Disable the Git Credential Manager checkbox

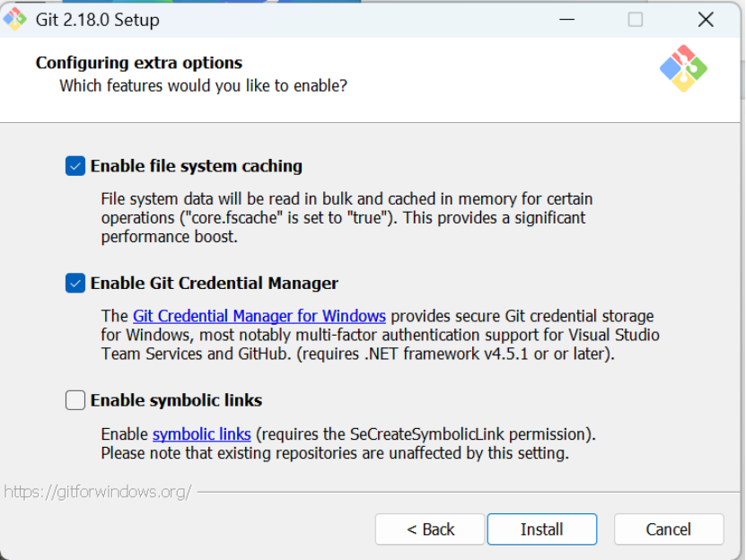[75, 283]
